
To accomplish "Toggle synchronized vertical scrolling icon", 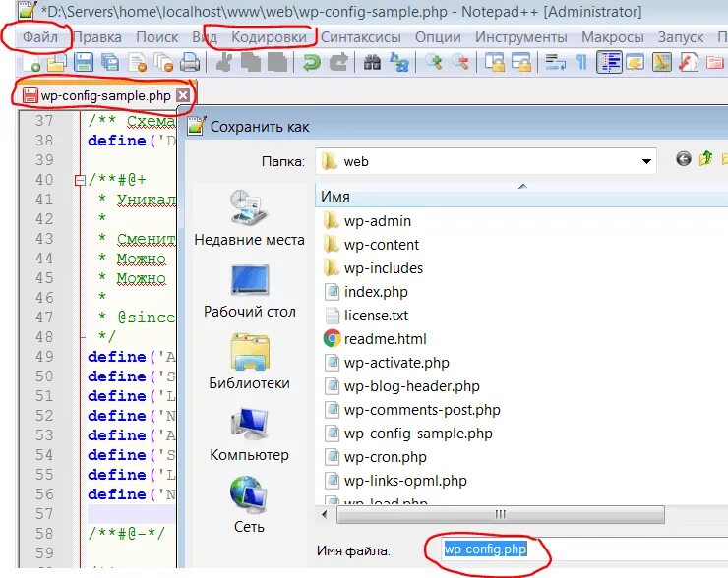I will pyautogui.click(x=495, y=62).
